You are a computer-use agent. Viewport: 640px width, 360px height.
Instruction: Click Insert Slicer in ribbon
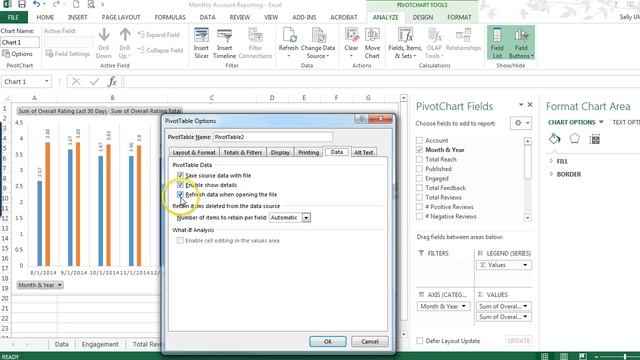[x=201, y=43]
